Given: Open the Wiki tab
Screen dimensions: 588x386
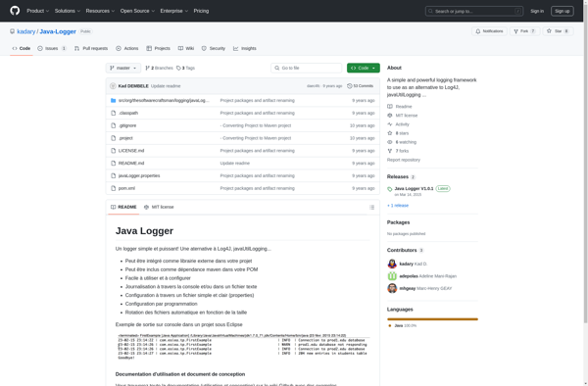Looking at the screenshot, I should [186, 48].
